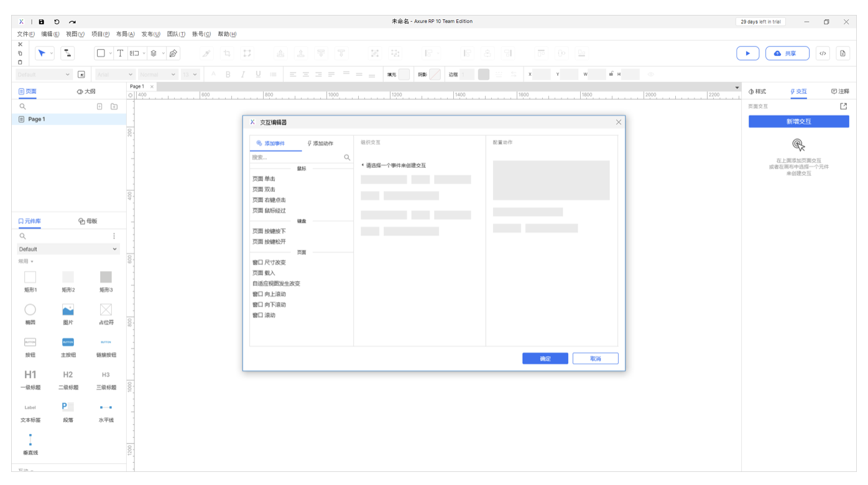Expand the shape tool dropdown arrow

111,53
